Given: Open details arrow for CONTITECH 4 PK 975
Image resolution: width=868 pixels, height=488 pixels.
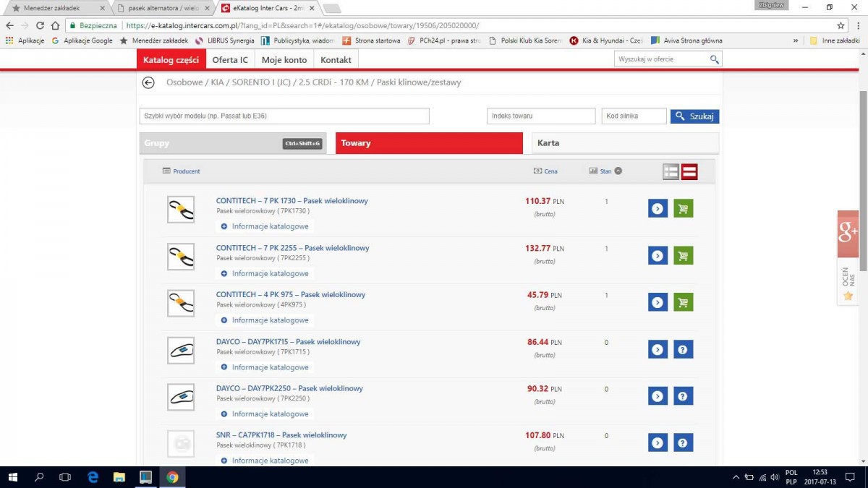Looking at the screenshot, I should pyautogui.click(x=658, y=302).
